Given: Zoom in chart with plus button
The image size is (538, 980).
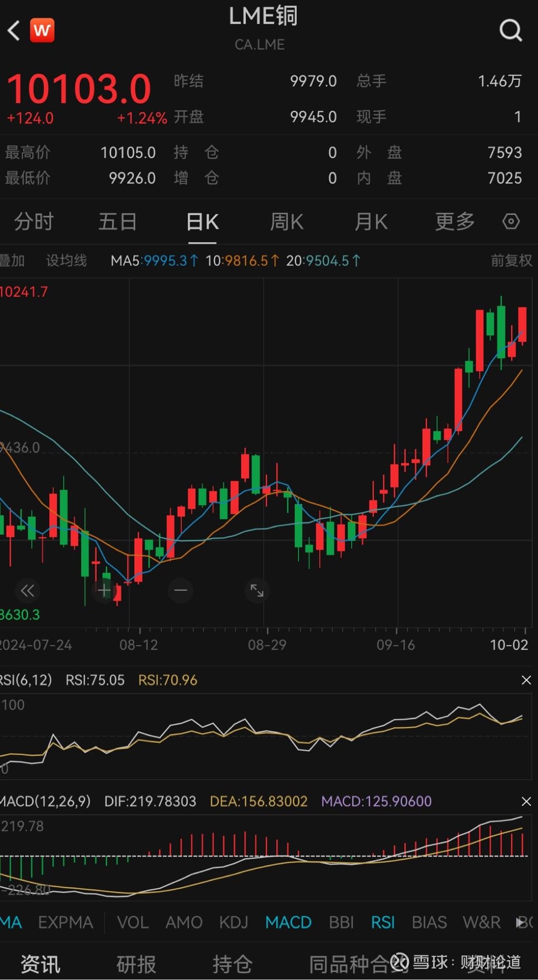Looking at the screenshot, I should point(104,590).
